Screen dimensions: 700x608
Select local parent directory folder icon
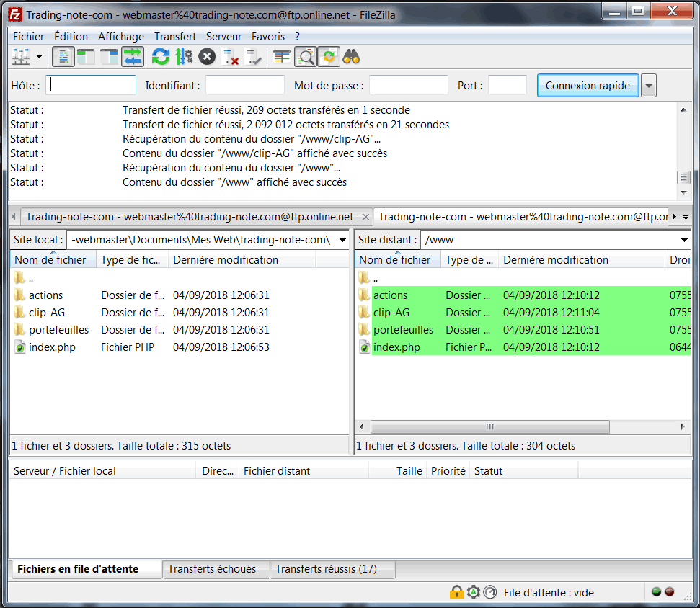click(19, 278)
